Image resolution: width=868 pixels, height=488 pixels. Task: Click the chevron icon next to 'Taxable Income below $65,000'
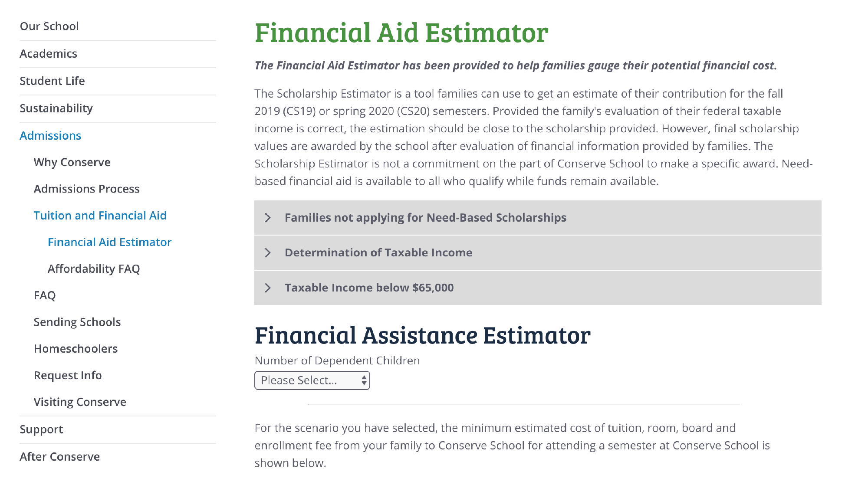coord(268,288)
